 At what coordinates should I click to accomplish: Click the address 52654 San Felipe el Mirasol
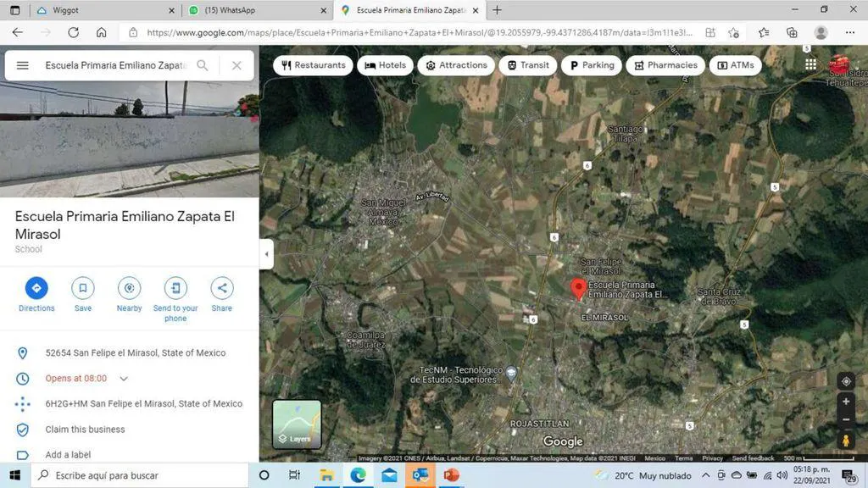coord(136,352)
